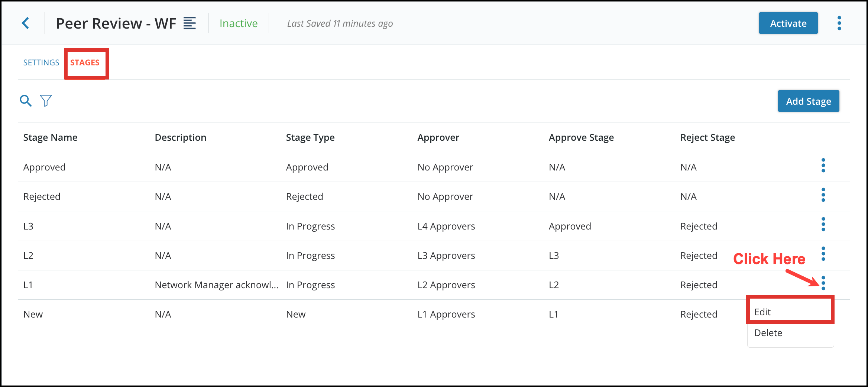Open the header three-dot menu beside Activate
This screenshot has height=387, width=868.
tap(839, 23)
